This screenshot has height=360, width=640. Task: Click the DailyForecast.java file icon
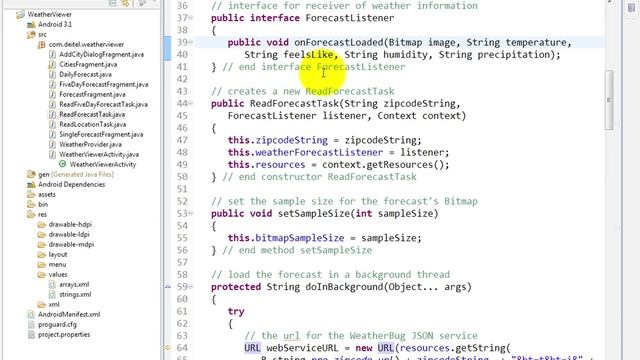[x=52, y=74]
